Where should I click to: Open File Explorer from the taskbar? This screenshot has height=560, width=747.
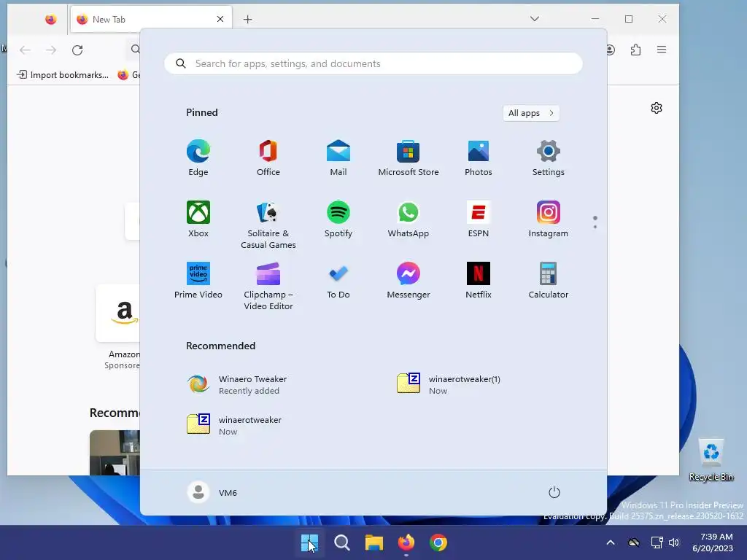click(374, 542)
